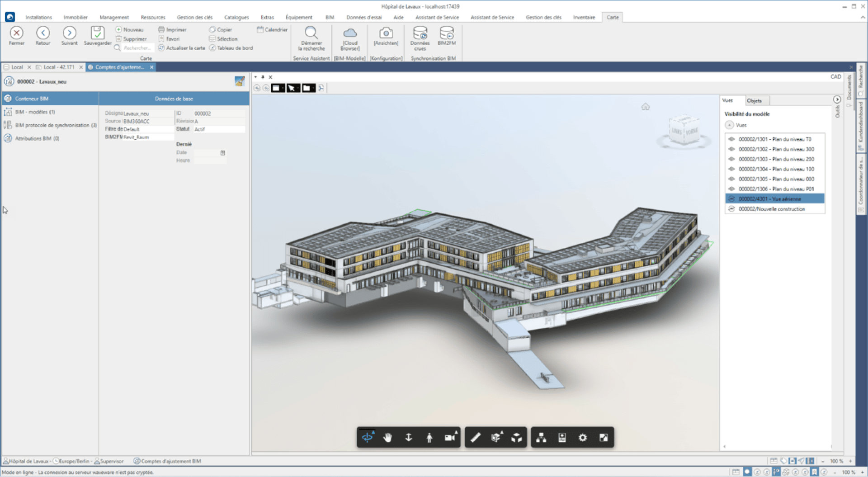Select the Orbit tool in viewer toolbar

coord(367,438)
